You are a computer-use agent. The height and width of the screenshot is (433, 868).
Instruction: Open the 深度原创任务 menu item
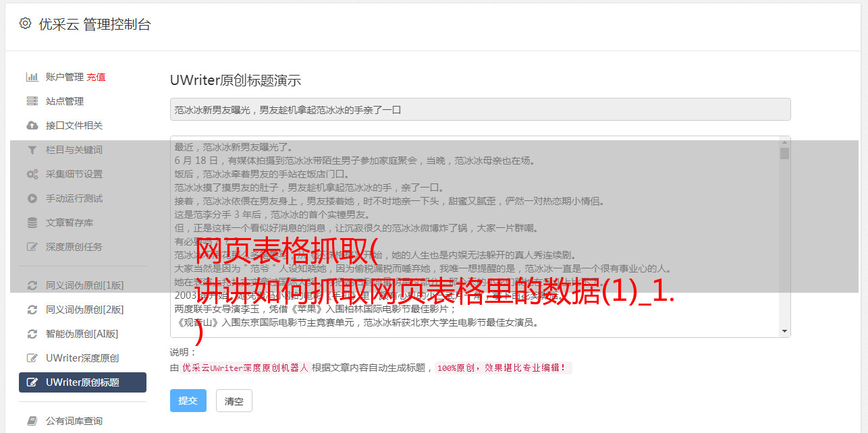[82, 247]
